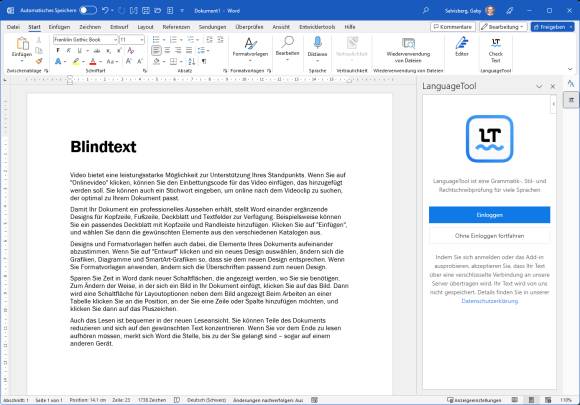
Task: Toggle the Automatisches Speichern switch
Action: click(88, 10)
